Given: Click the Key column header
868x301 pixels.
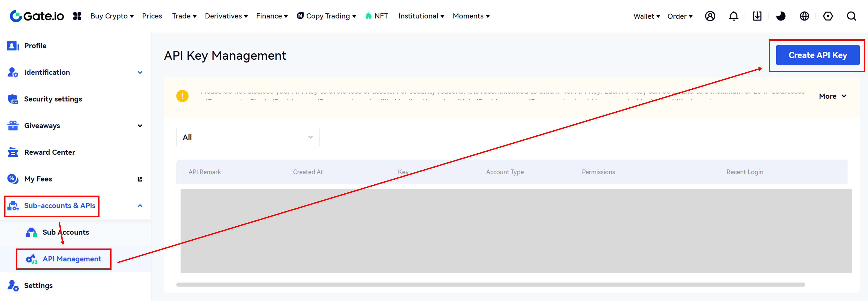Looking at the screenshot, I should 403,172.
